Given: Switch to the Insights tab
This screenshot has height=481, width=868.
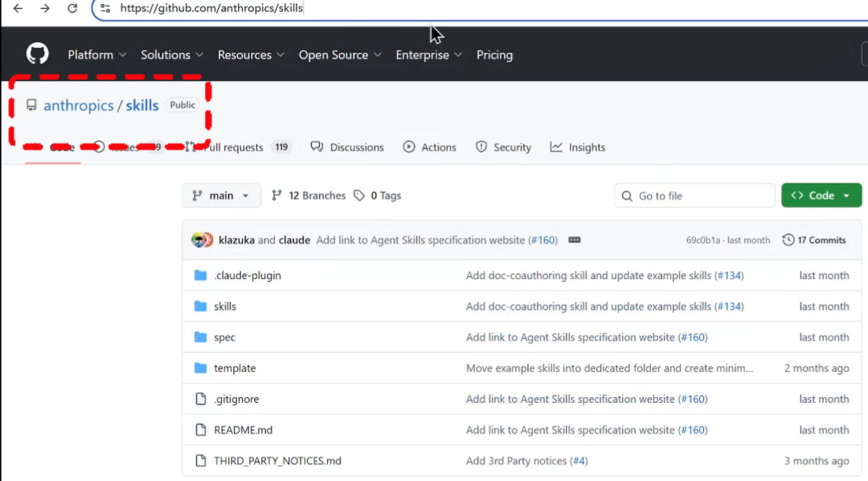Looking at the screenshot, I should point(577,147).
